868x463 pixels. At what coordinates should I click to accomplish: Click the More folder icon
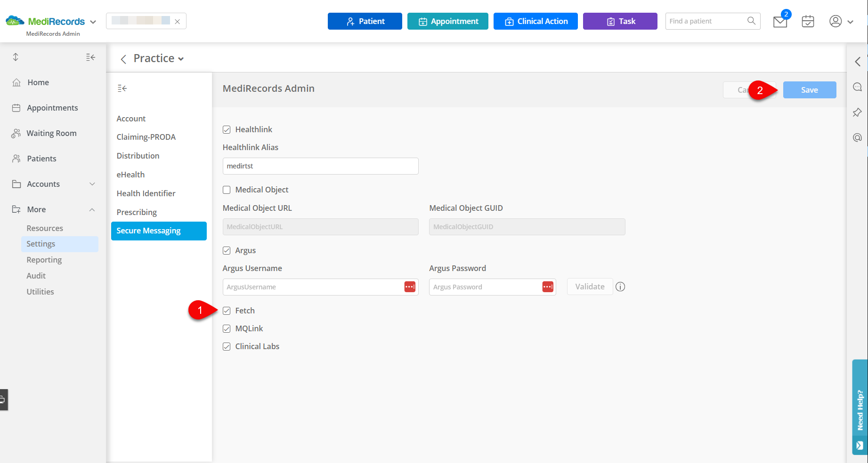16,209
